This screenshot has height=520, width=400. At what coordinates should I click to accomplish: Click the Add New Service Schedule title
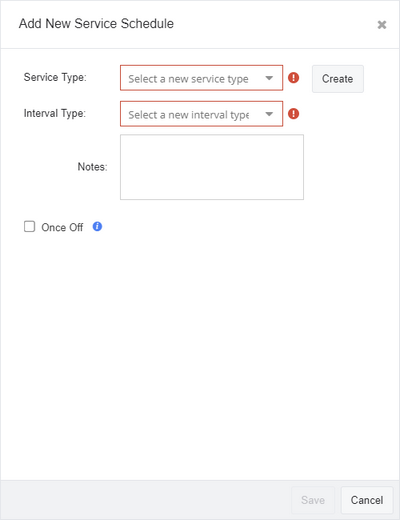tap(96, 24)
